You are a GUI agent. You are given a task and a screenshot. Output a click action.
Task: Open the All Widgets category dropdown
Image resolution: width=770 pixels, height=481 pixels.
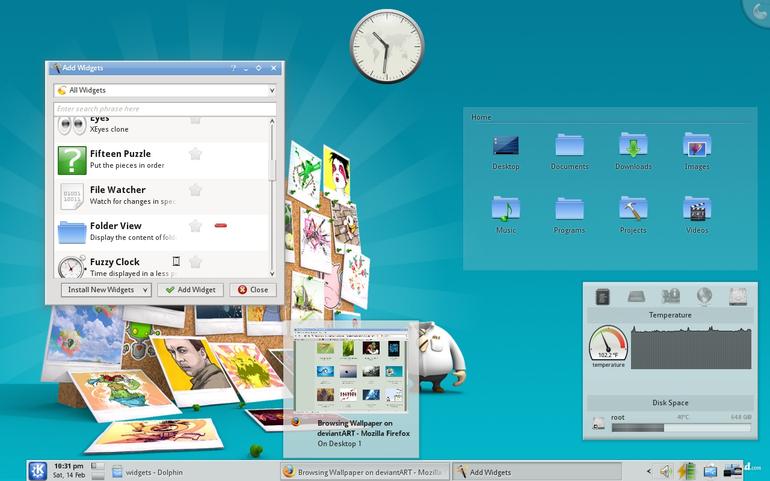coord(165,90)
